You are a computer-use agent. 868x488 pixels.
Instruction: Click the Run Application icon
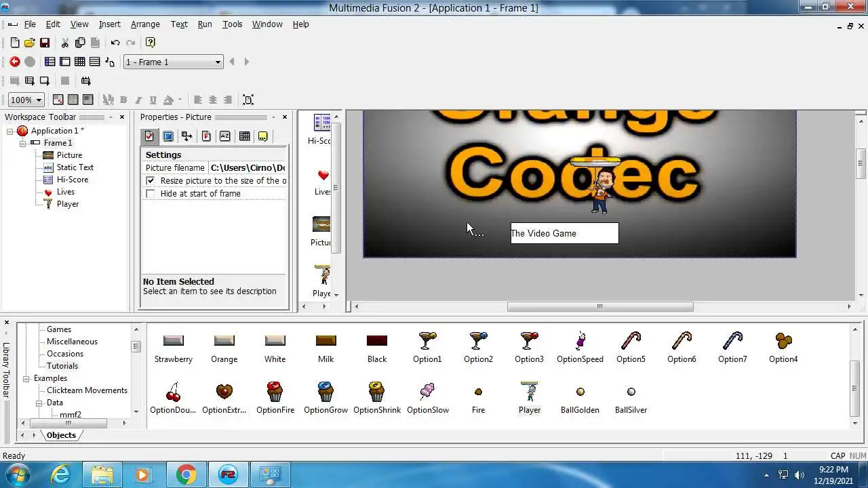tap(30, 81)
